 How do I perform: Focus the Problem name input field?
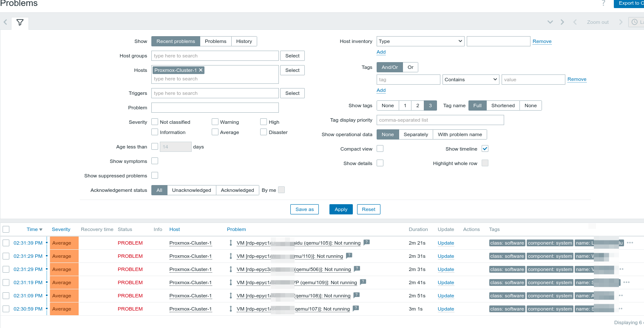215,108
